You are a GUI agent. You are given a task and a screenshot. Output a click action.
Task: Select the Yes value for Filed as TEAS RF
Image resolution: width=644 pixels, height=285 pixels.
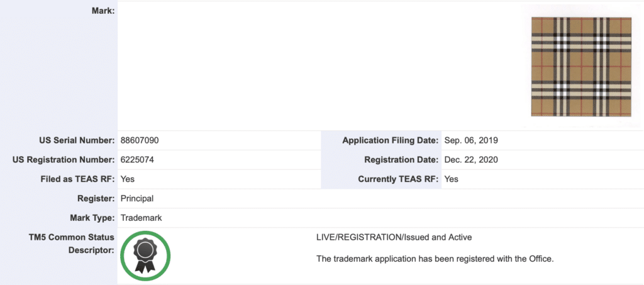[127, 179]
